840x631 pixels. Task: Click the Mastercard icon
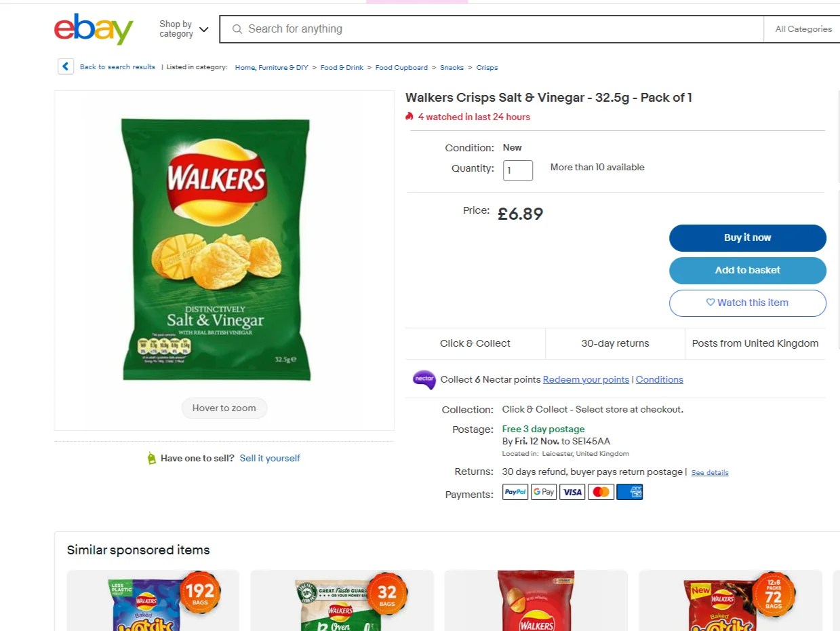click(x=601, y=492)
